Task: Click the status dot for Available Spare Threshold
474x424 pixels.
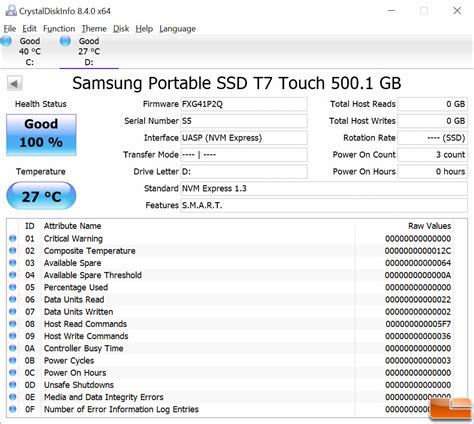Action: pyautogui.click(x=13, y=275)
